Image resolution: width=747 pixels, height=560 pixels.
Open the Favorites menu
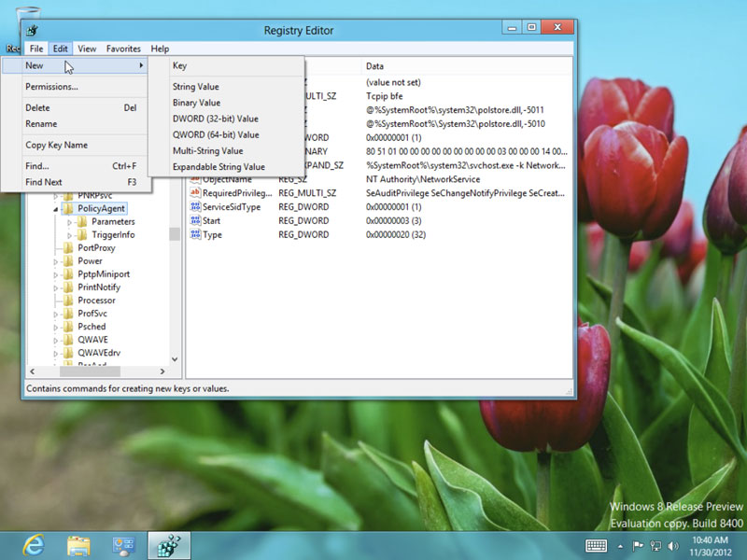tap(123, 49)
